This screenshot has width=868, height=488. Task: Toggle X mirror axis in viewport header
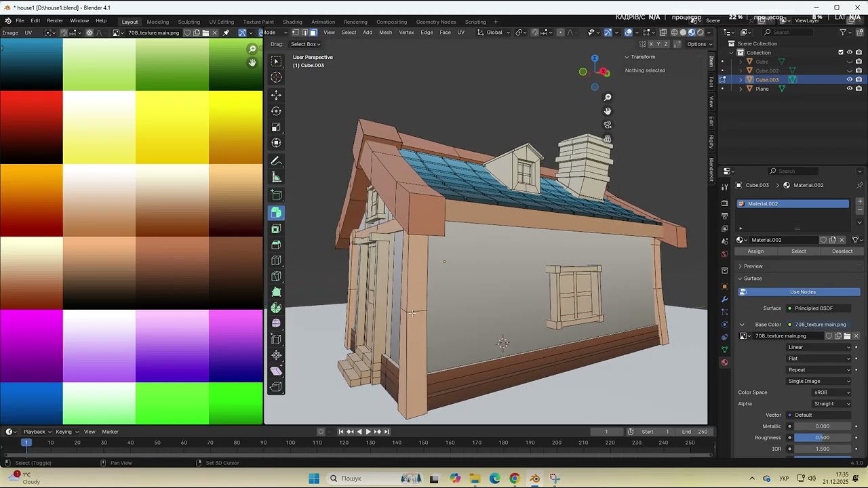(x=651, y=44)
